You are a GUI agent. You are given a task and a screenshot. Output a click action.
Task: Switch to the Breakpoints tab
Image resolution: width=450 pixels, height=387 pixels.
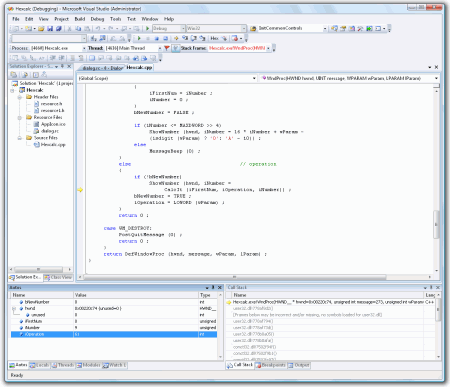271,365
